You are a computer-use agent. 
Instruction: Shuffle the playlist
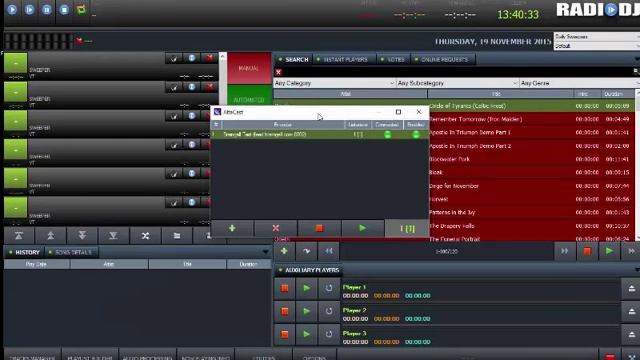[x=145, y=236]
